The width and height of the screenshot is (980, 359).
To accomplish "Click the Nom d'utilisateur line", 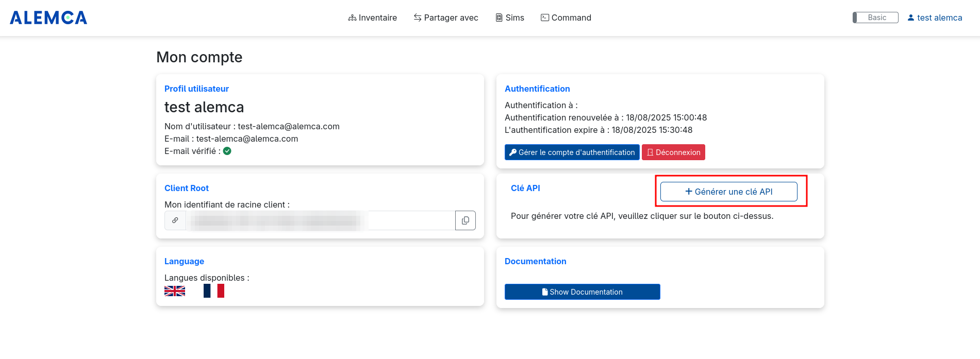I will tap(252, 126).
